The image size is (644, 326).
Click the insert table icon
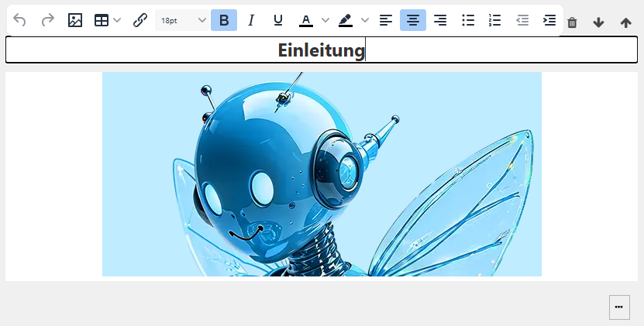102,20
